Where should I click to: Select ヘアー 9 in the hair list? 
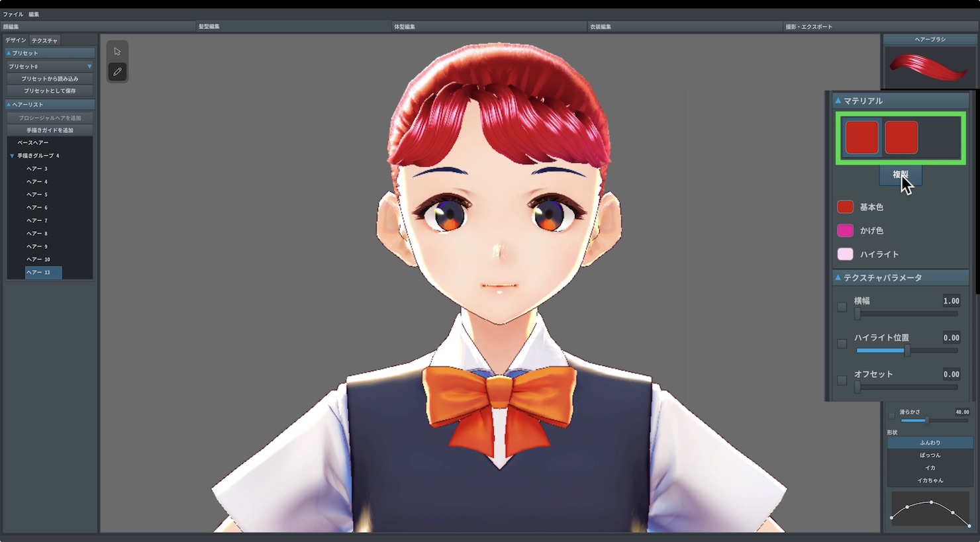(37, 246)
